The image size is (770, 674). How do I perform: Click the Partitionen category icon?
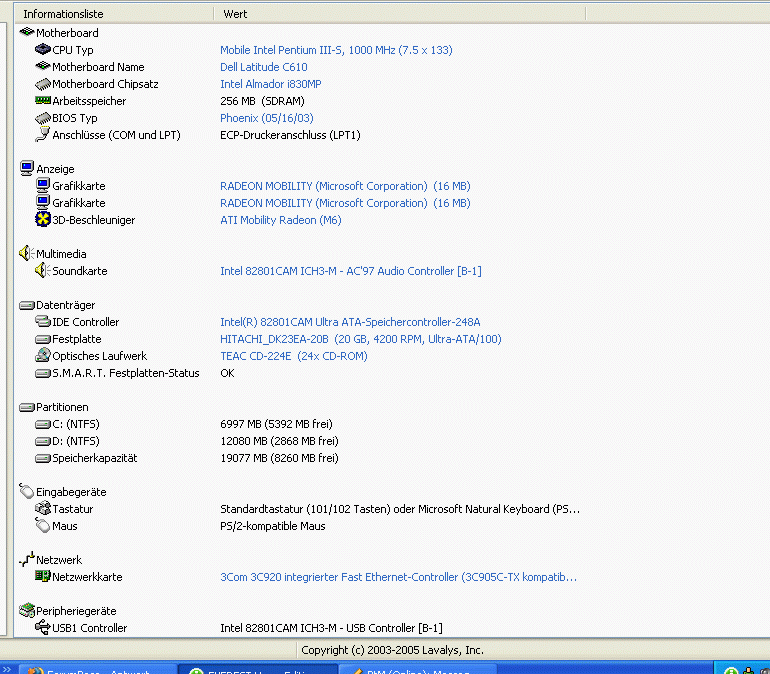27,407
